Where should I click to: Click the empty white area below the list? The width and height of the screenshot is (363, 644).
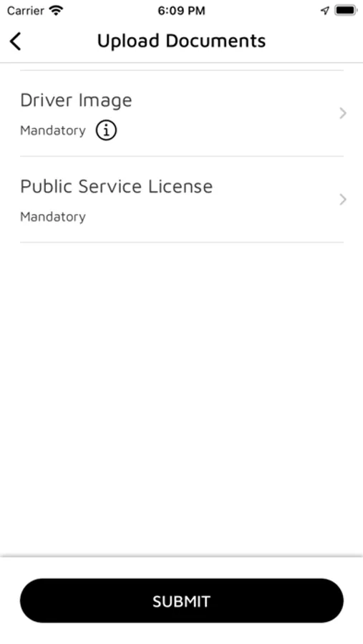[x=181, y=399]
